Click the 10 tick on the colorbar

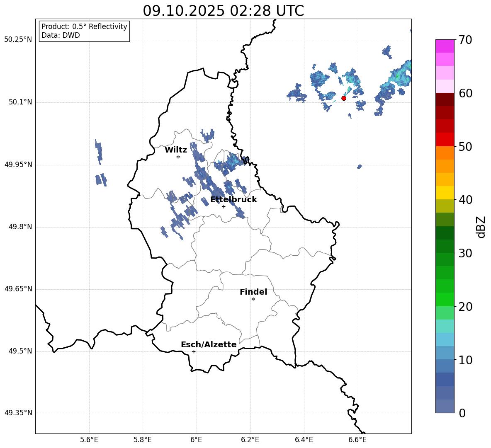click(x=465, y=360)
